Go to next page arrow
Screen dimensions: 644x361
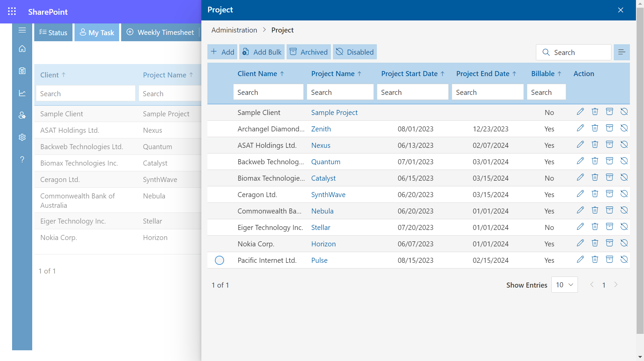[616, 285]
